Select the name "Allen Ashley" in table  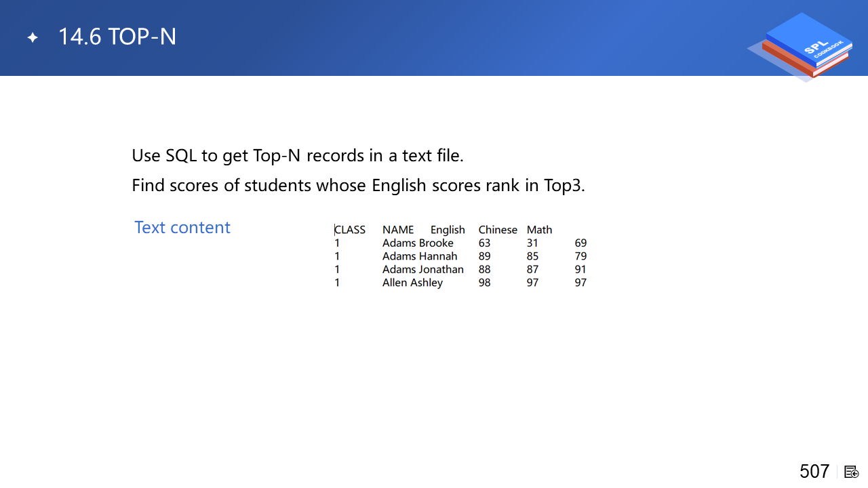pos(412,283)
